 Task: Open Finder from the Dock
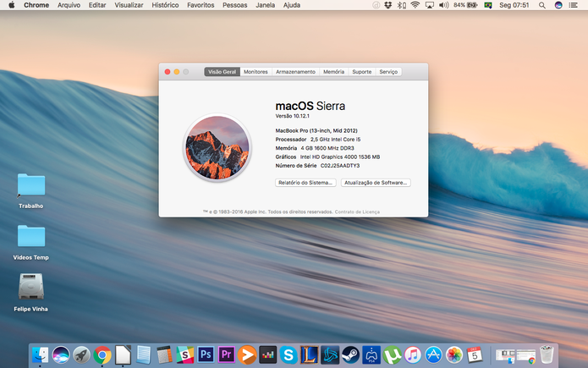click(x=40, y=354)
